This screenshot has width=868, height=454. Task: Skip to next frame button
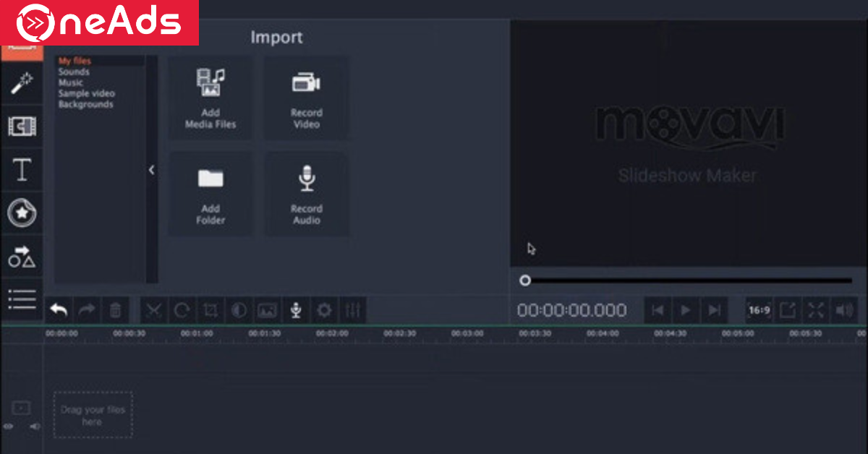pos(714,311)
